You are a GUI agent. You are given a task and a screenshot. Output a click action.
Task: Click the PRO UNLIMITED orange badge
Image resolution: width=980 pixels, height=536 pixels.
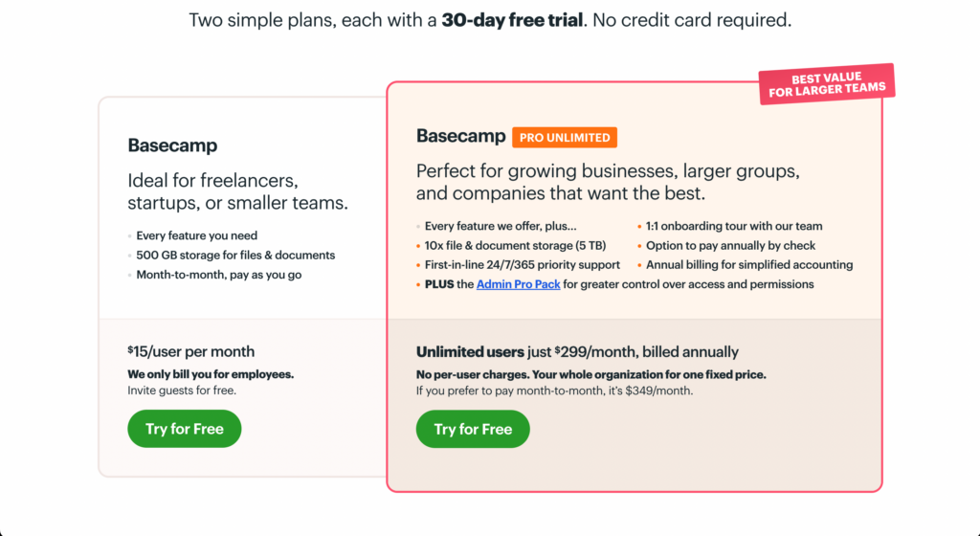point(565,138)
